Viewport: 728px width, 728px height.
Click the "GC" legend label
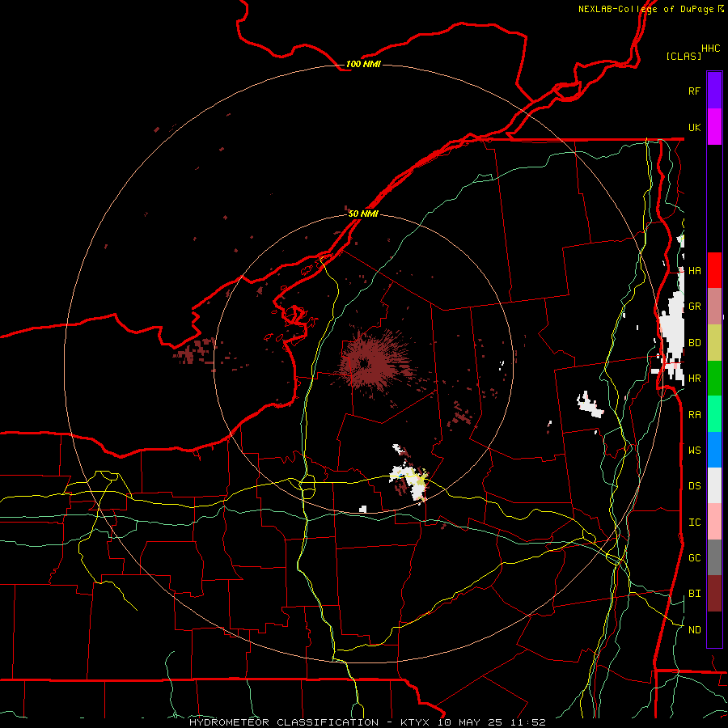(x=695, y=558)
